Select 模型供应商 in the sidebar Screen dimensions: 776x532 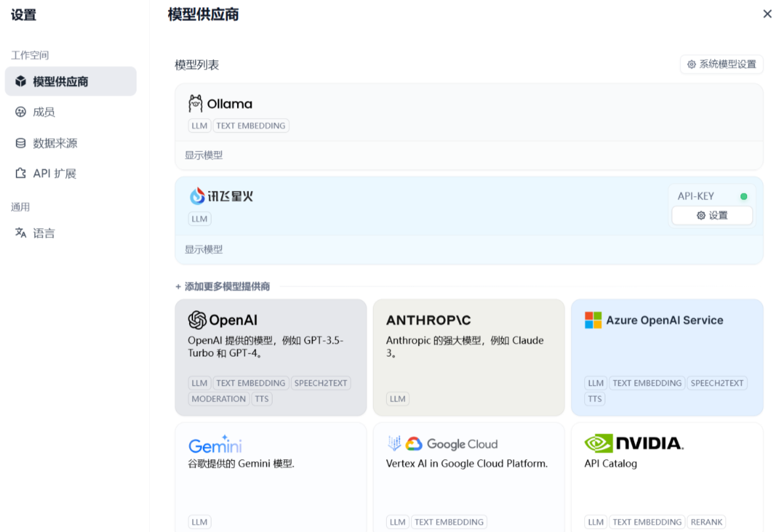tap(71, 81)
